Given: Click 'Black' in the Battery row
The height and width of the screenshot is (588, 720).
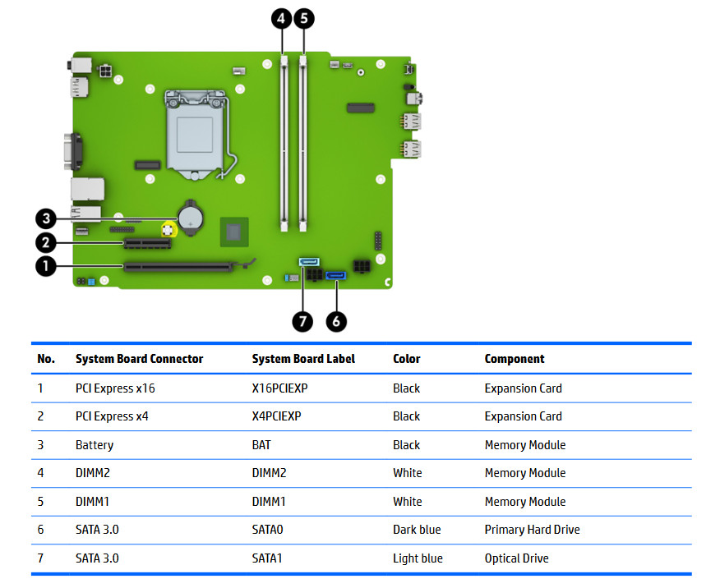Looking at the screenshot, I should (406, 445).
